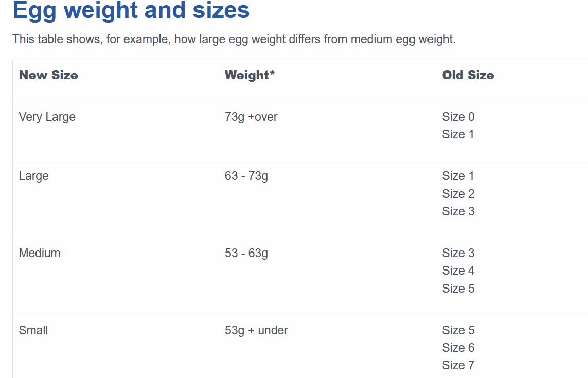
Task: Click the "53g + under" weight cell
Action: click(x=256, y=331)
